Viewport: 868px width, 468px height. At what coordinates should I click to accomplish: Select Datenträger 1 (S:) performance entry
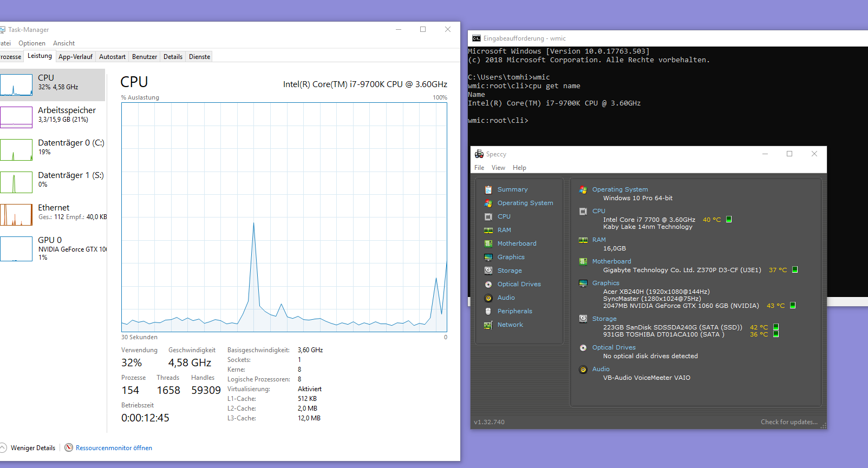[x=53, y=182]
